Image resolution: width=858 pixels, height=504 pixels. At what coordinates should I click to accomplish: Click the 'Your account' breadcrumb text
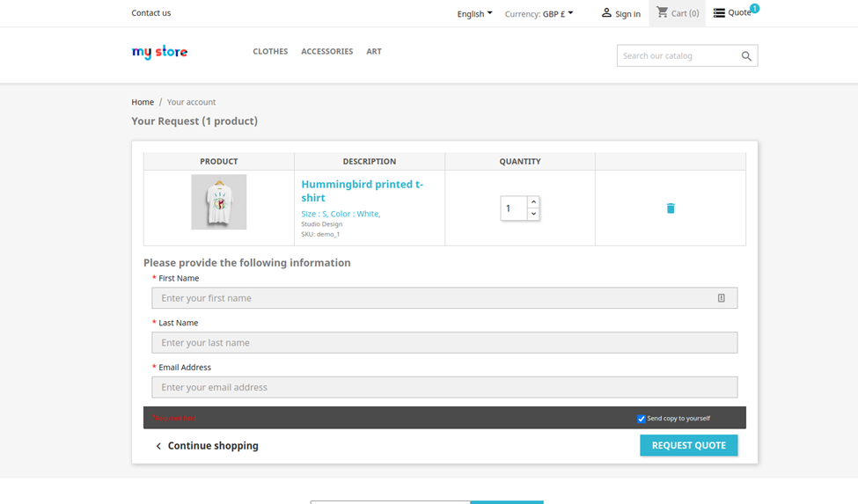pyautogui.click(x=191, y=102)
